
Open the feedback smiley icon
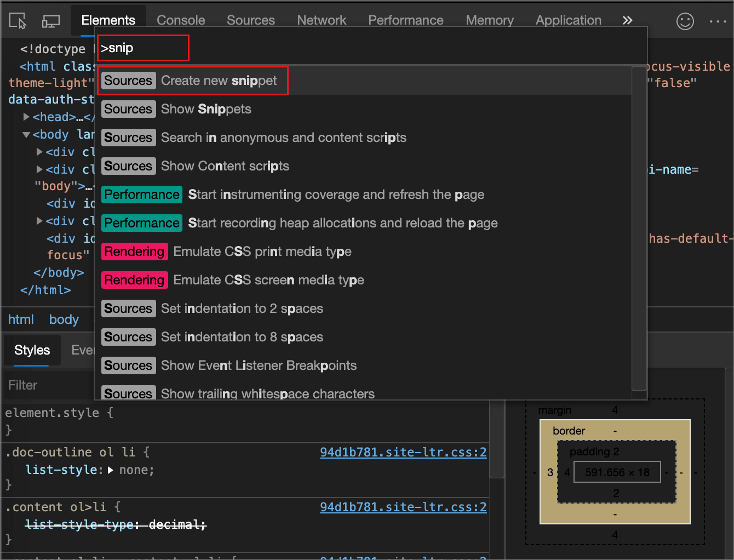point(685,21)
